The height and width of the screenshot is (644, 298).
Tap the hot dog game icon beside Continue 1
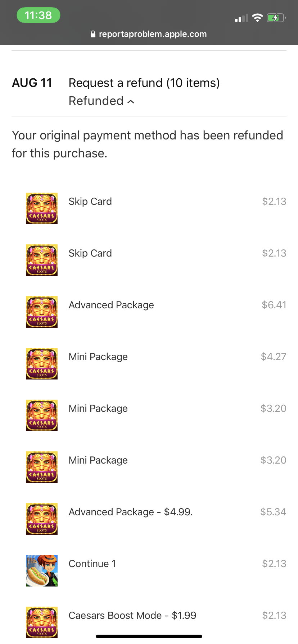click(42, 571)
